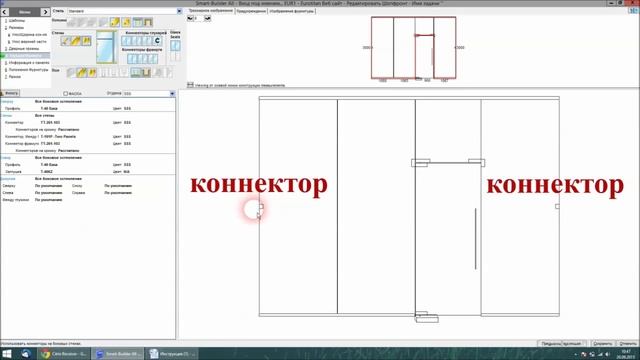
Task: Click the highlighted item in the menu tree
Action: 25,56
